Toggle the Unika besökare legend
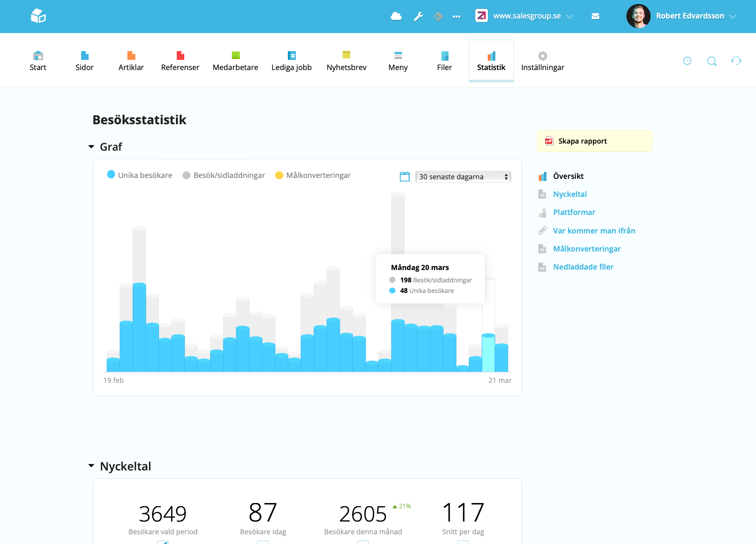 (139, 175)
